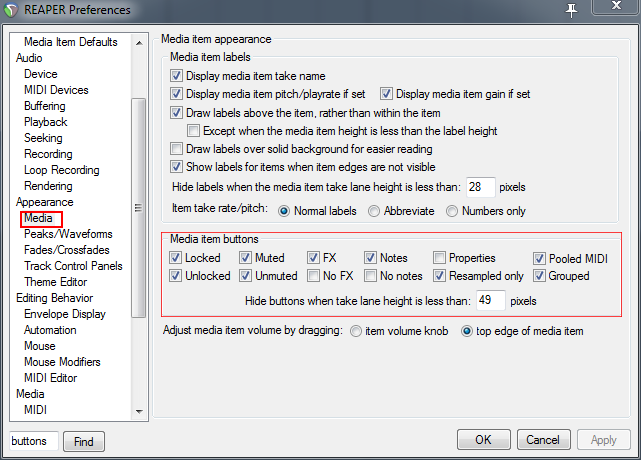Viewport: 641px width, 460px height.
Task: Click the Find button
Action: 84,441
